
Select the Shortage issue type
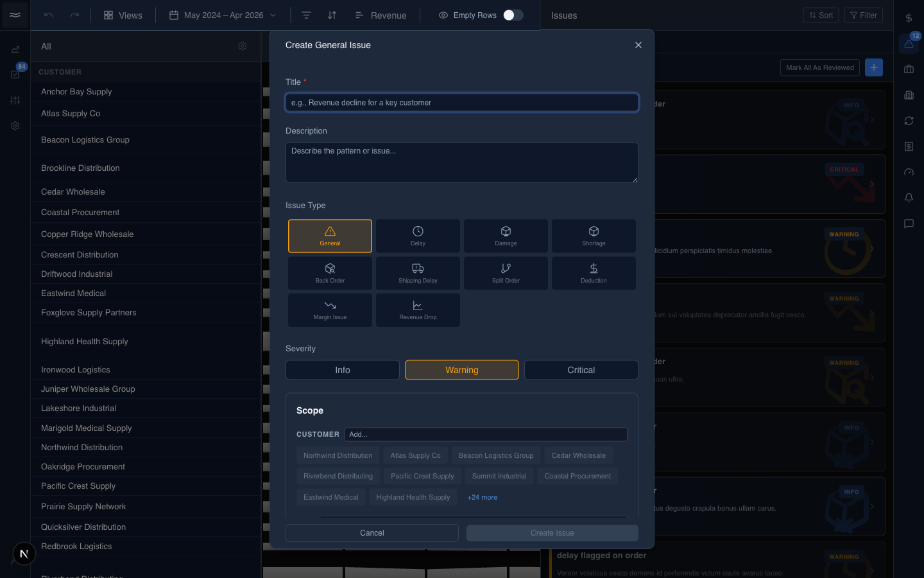click(594, 236)
